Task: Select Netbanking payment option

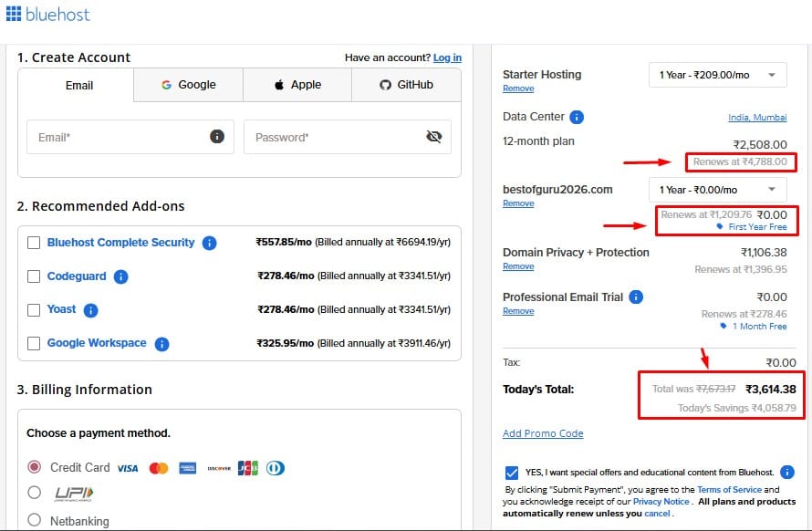Action: (x=34, y=520)
